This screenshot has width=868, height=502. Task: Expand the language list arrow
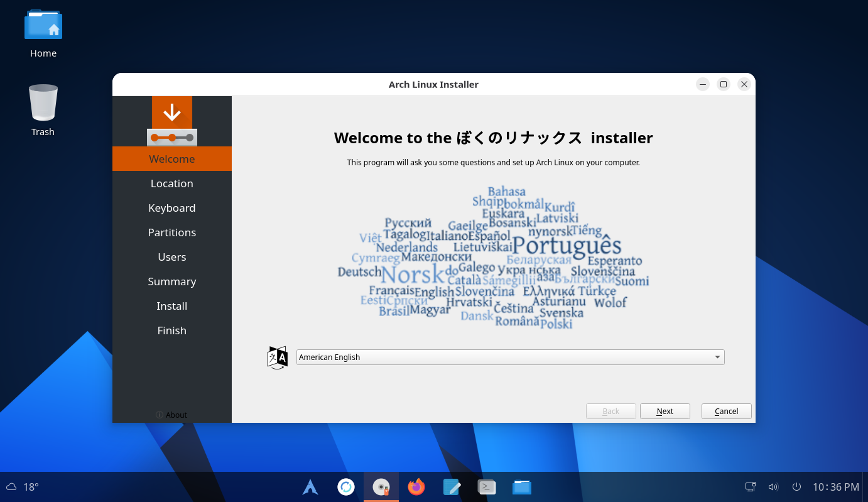[x=717, y=357]
